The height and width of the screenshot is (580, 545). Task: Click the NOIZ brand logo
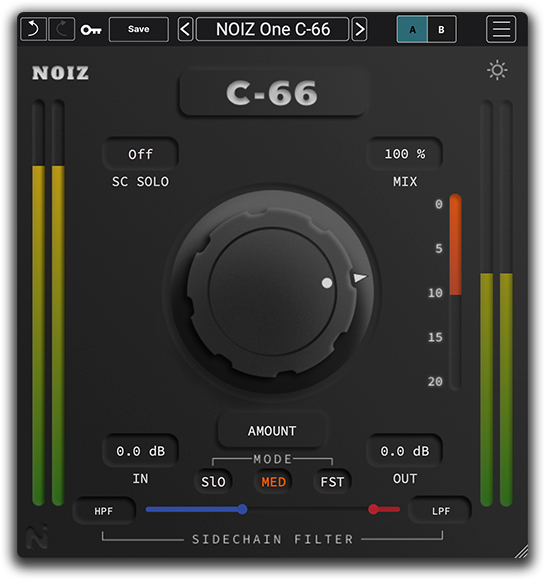(60, 73)
